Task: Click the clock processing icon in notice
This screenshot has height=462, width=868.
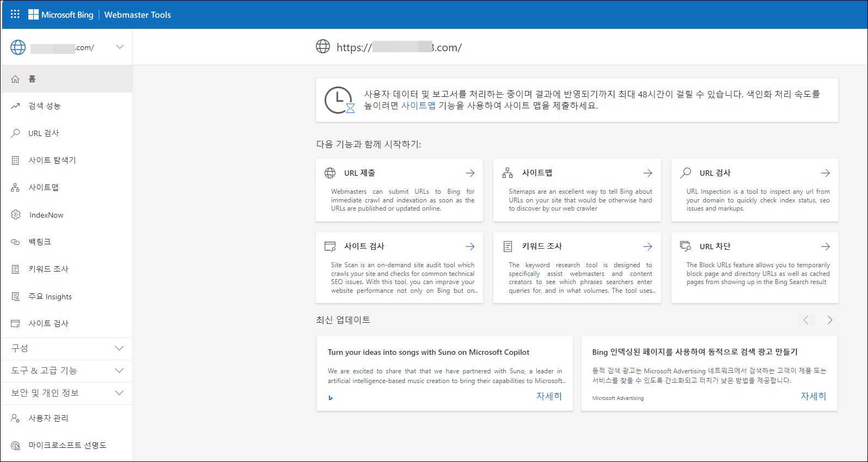Action: pyautogui.click(x=339, y=100)
